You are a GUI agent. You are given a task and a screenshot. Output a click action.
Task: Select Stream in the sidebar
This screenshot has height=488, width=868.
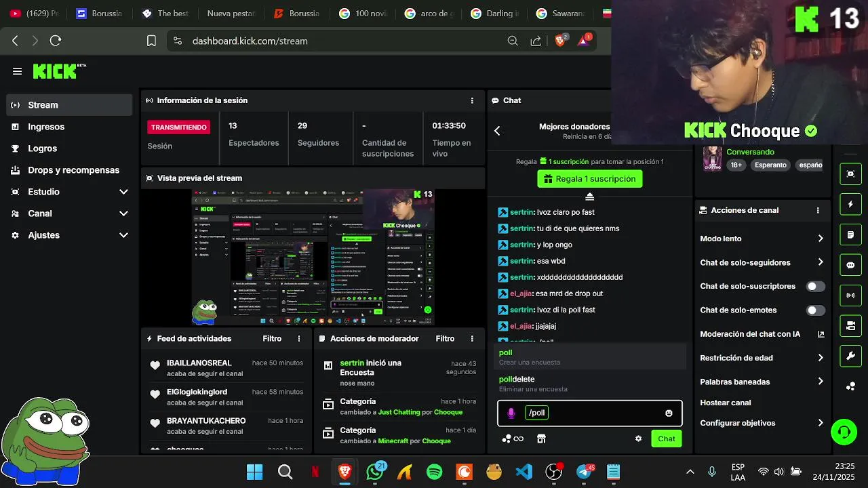click(x=69, y=105)
